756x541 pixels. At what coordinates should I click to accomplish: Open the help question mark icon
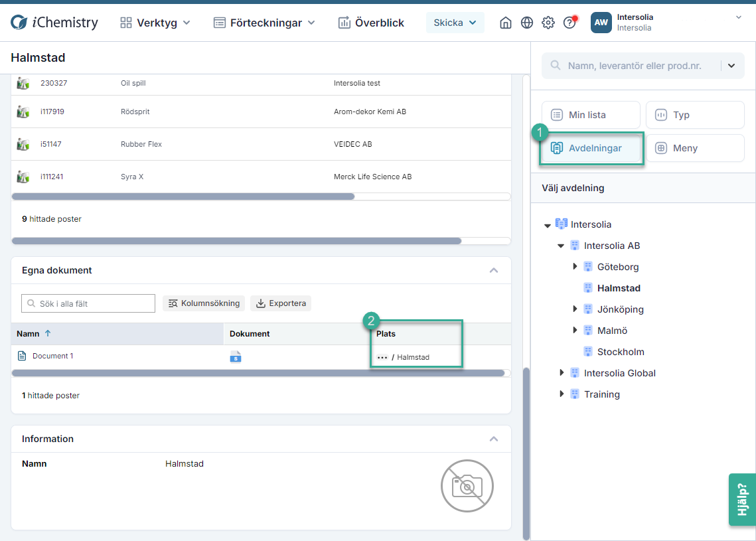point(569,23)
